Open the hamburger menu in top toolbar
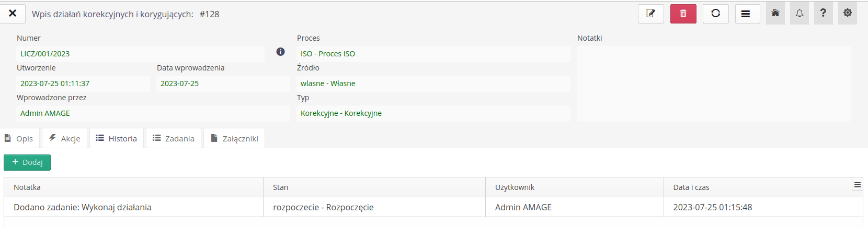Screen dimensions: 868x227 pos(747,14)
